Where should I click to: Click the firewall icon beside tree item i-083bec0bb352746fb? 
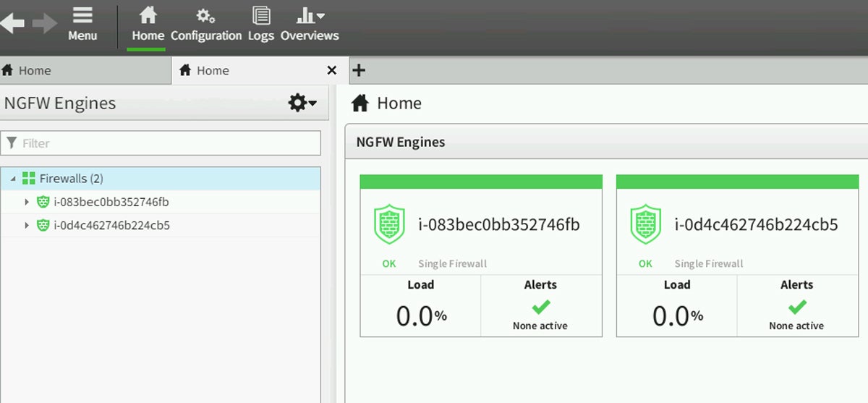43,202
